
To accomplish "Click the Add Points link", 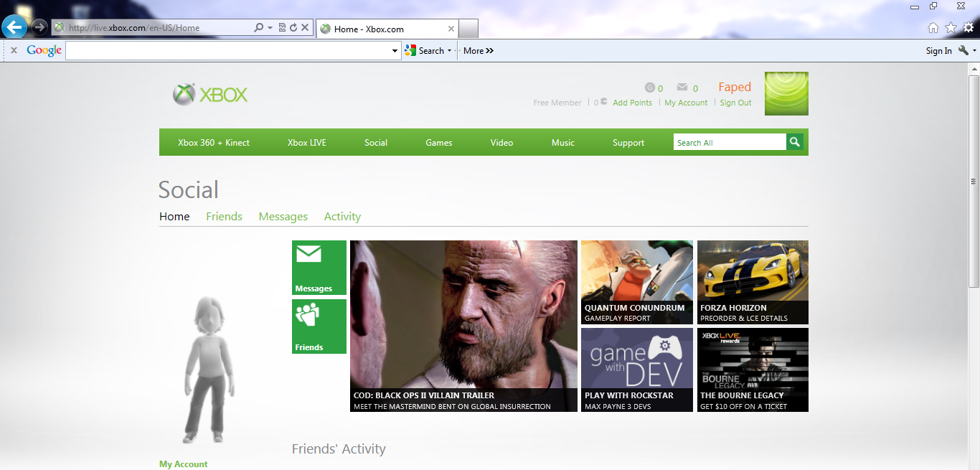I will tap(632, 103).
